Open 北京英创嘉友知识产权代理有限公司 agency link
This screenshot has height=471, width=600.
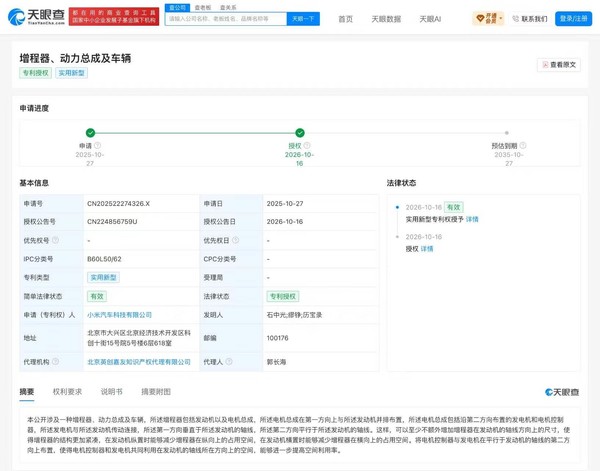point(139,362)
